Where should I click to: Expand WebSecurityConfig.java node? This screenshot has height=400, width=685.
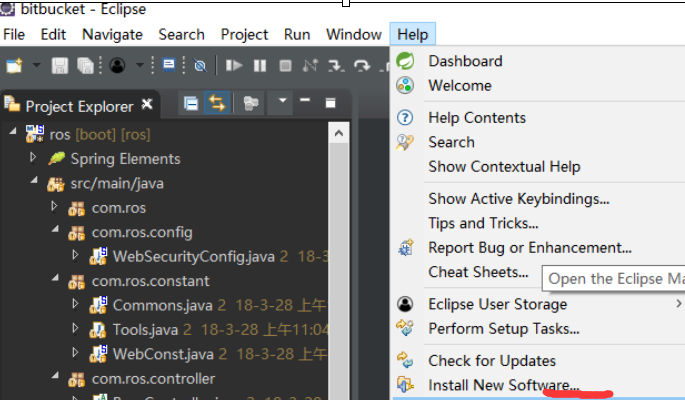pyautogui.click(x=75, y=255)
